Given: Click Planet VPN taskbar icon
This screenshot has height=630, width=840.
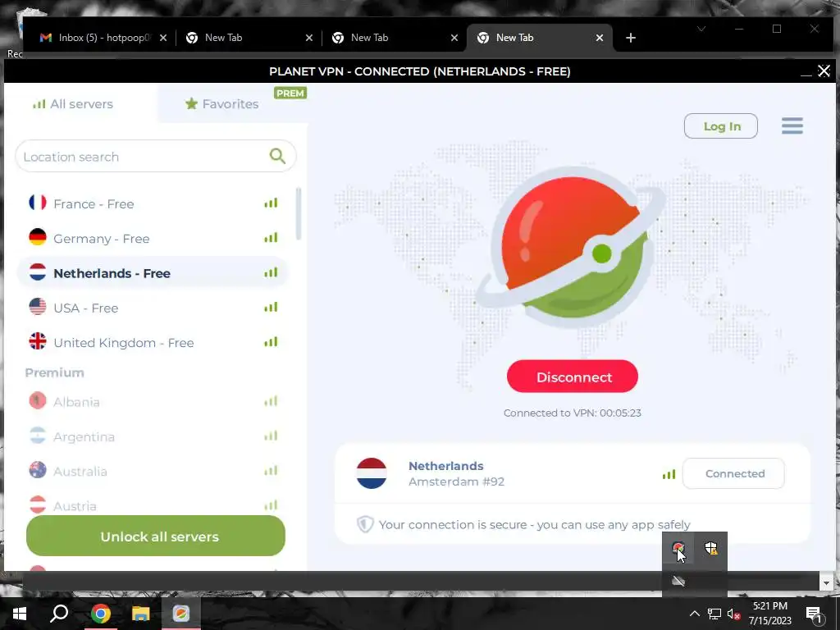Looking at the screenshot, I should pos(180,614).
